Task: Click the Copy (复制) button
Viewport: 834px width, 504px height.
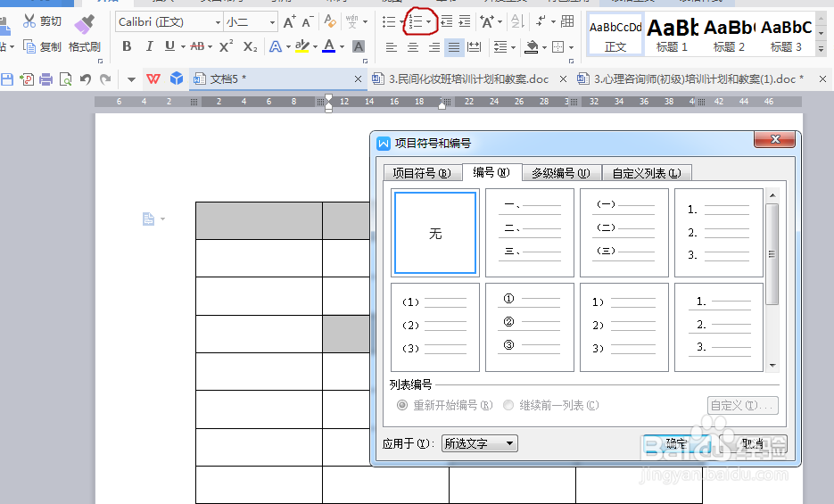Action: pyautogui.click(x=43, y=46)
